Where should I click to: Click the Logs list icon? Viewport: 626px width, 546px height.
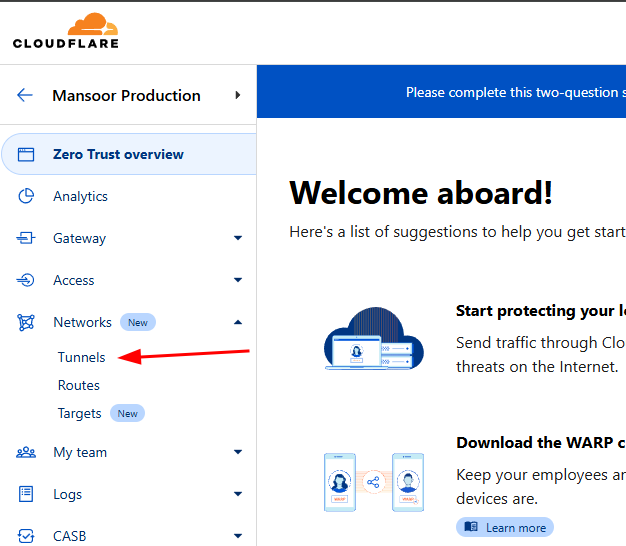coord(26,495)
